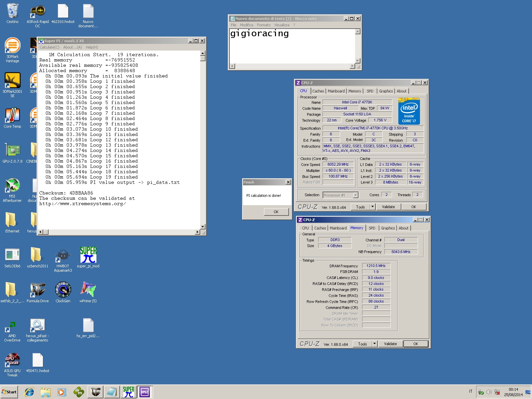Open Visualizza menu in Notepad
Viewport: 532px width, 399px height.
coord(282,25)
